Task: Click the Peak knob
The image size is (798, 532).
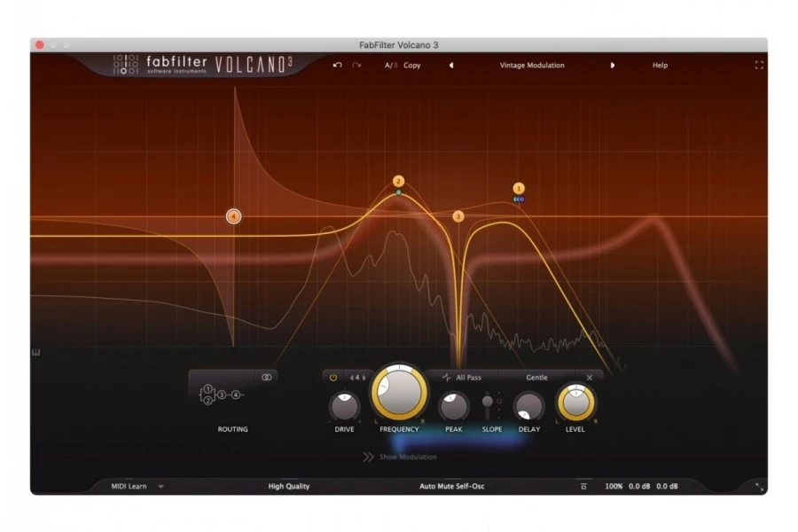Action: click(453, 406)
